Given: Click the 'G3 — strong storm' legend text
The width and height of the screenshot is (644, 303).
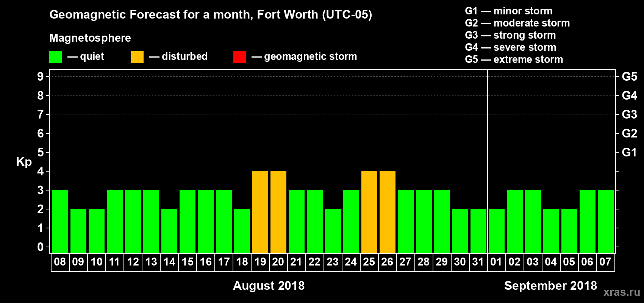Looking at the screenshot, I should (x=510, y=35).
